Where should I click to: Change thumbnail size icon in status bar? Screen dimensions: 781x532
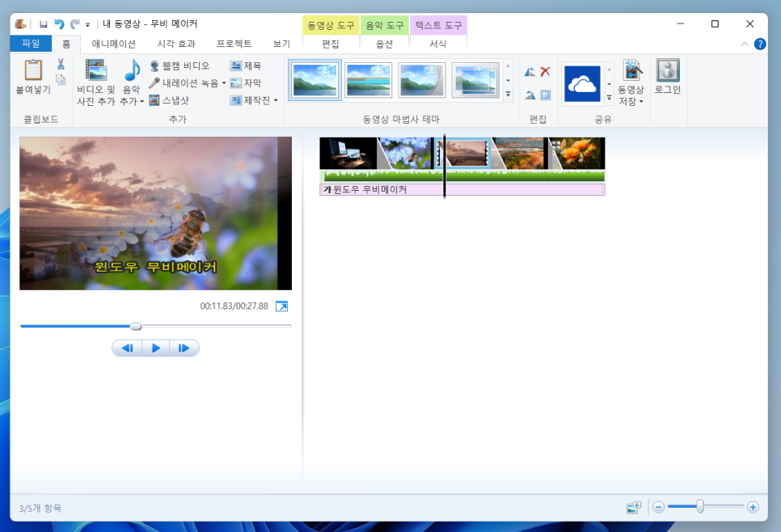point(634,508)
